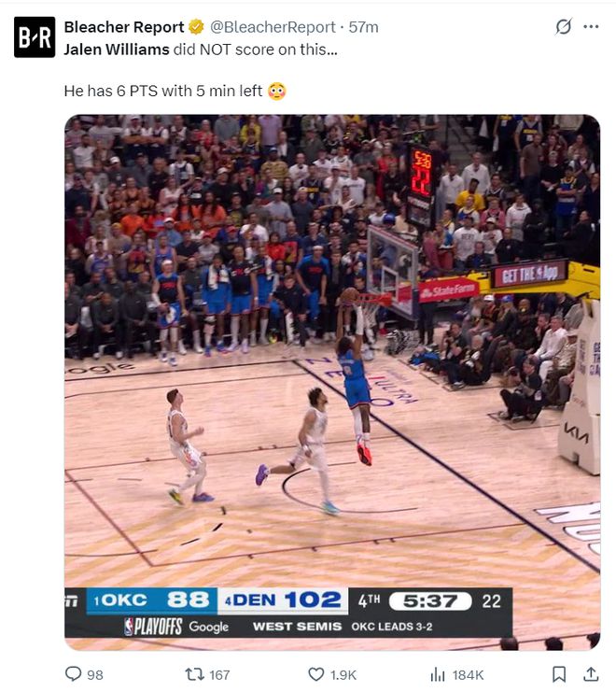The height and width of the screenshot is (692, 616).
Task: View post analytics via bar chart icon
Action: click(438, 674)
